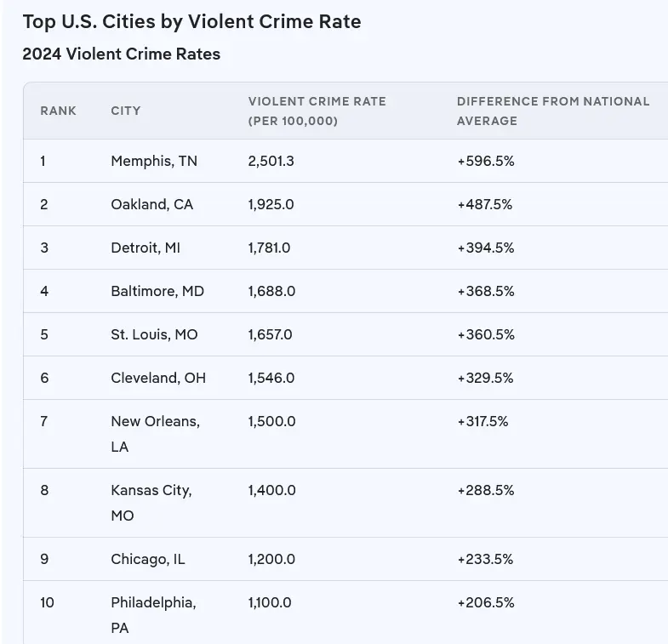
Task: Click the Oakland, CA city cell
Action: pos(151,204)
